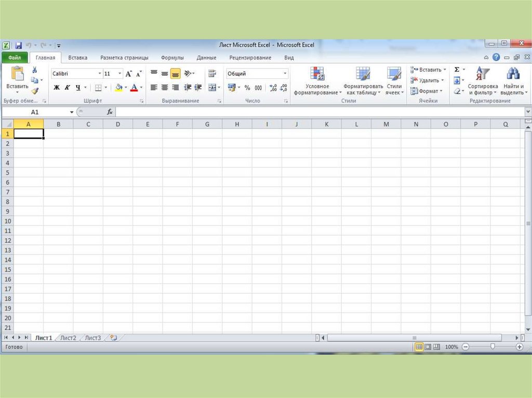Switch to the Рецензирование tab
The width and height of the screenshot is (532, 398).
tap(250, 58)
